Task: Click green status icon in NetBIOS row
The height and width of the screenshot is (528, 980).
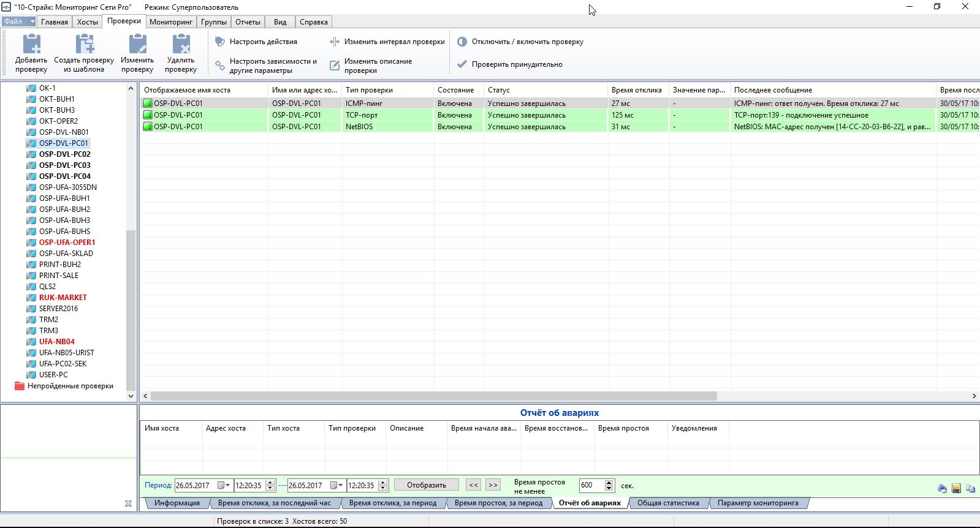Action: (x=148, y=127)
